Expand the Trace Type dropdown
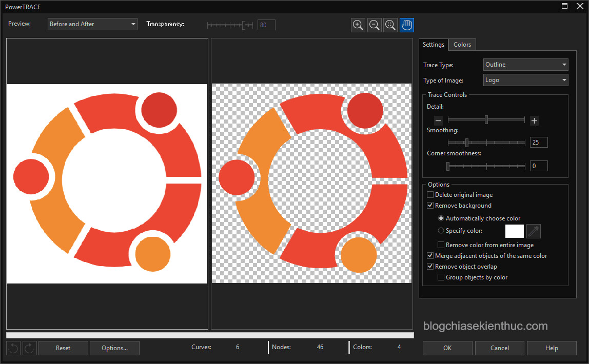Viewport: 589px width, 364px height. pos(525,65)
